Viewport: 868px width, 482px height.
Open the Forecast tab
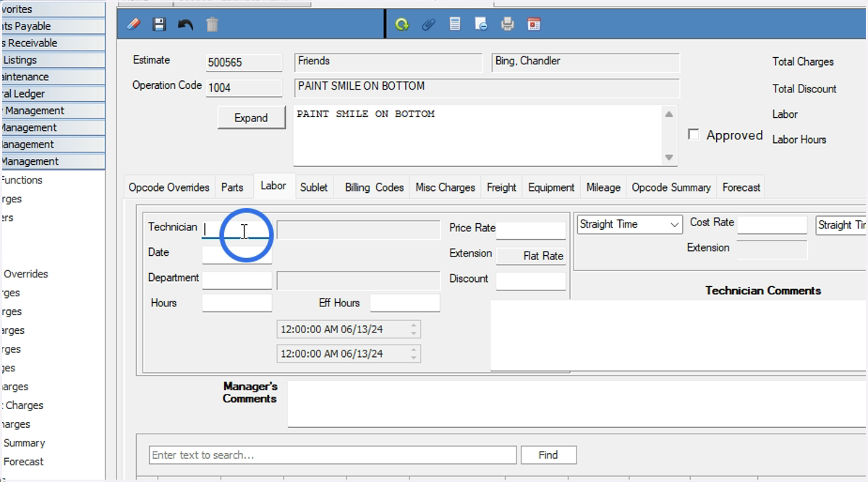741,187
